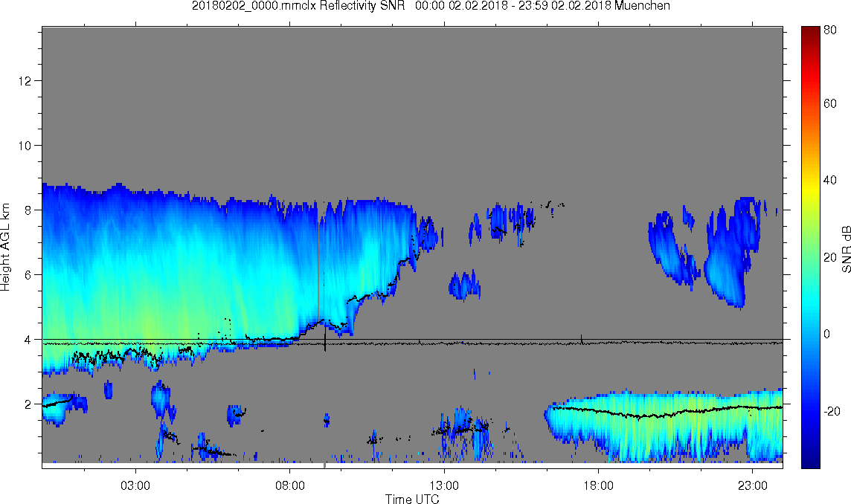851x504 pixels.
Task: Click the 'Muenchen' station name in the title
Action: click(x=641, y=6)
